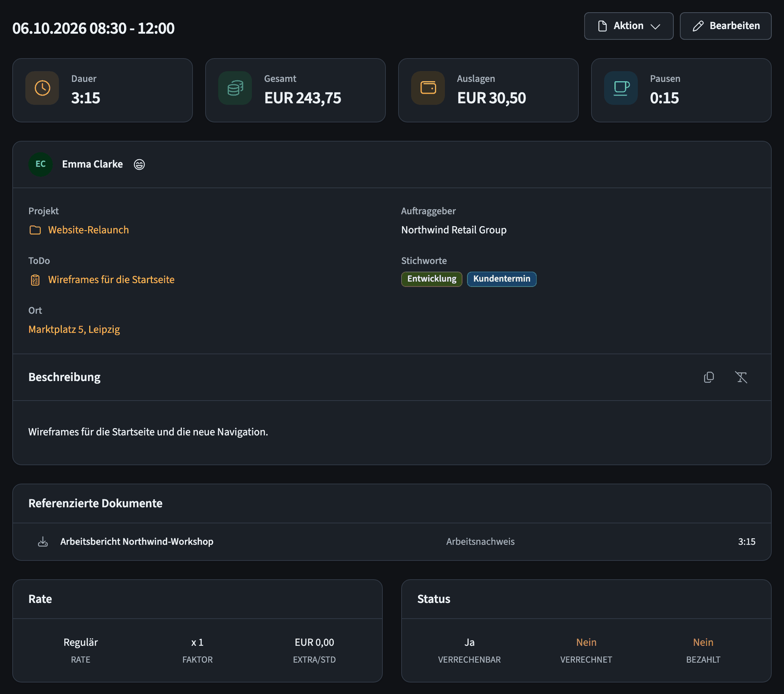Click the EC user avatar
This screenshot has width=784, height=694.
tap(41, 165)
